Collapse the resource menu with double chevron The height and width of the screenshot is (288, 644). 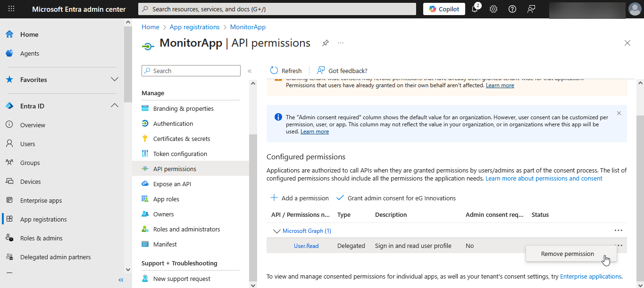pyautogui.click(x=250, y=71)
